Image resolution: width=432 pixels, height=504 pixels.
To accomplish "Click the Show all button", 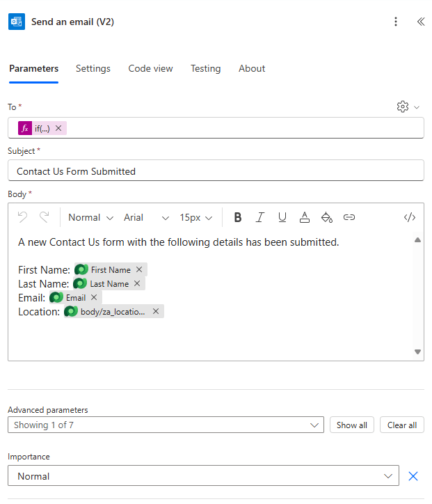I will click(352, 425).
